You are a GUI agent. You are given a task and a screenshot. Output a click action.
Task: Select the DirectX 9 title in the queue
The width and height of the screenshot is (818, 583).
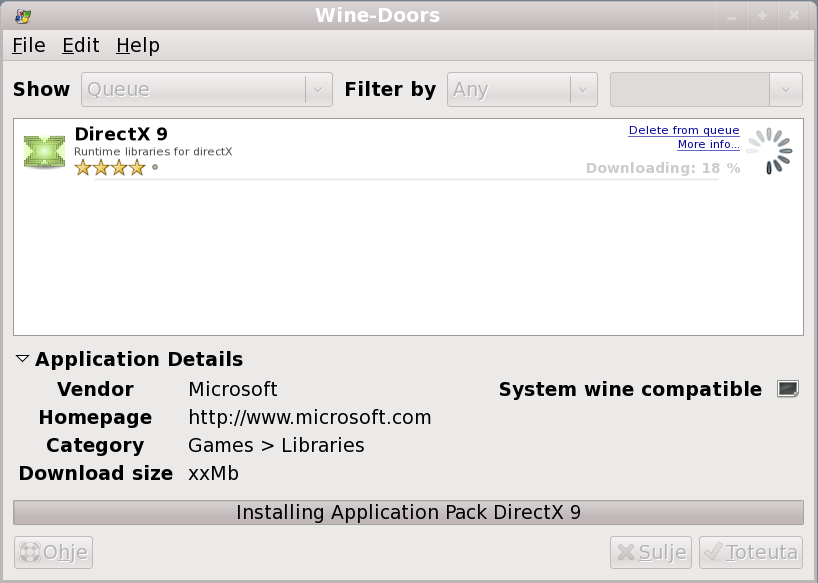tap(120, 134)
